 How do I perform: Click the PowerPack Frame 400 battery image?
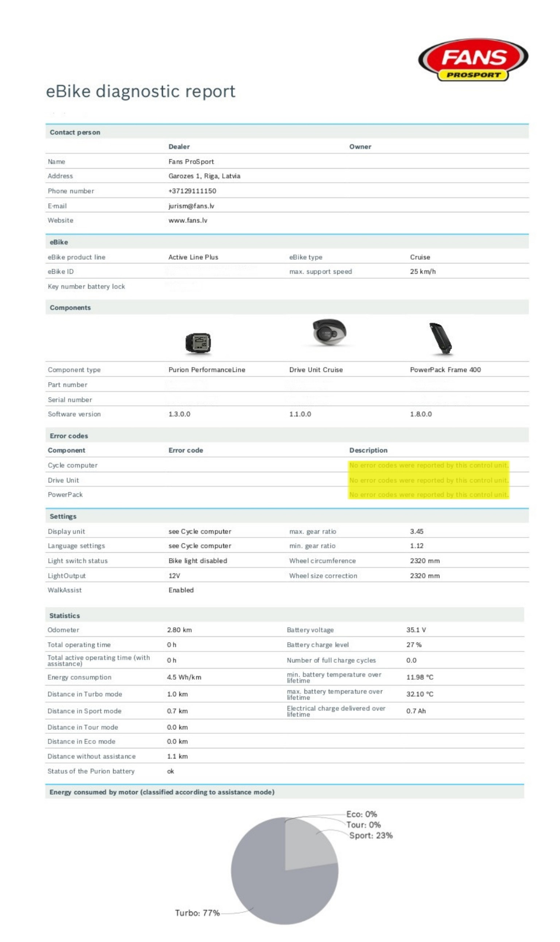(440, 338)
